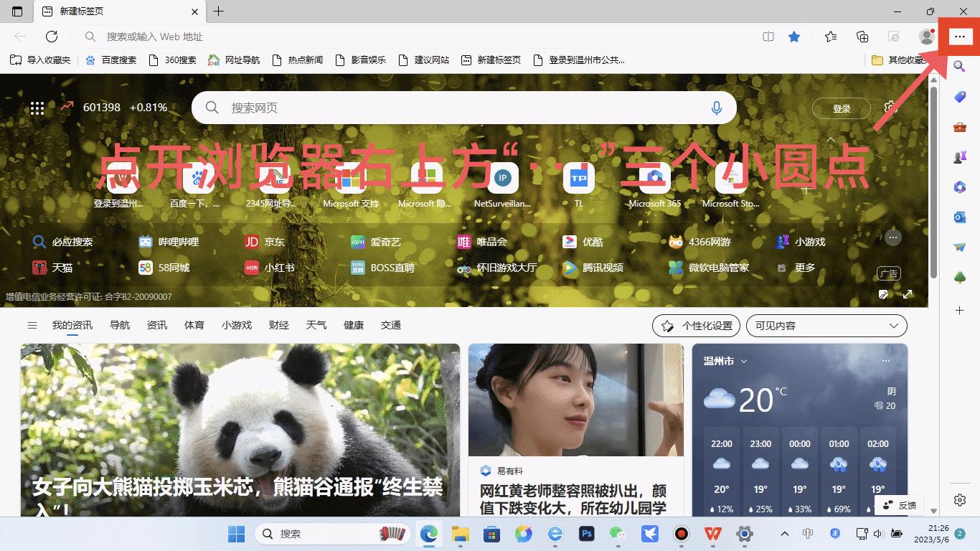
Task: Open 个性化设置 settings
Action: coord(695,325)
